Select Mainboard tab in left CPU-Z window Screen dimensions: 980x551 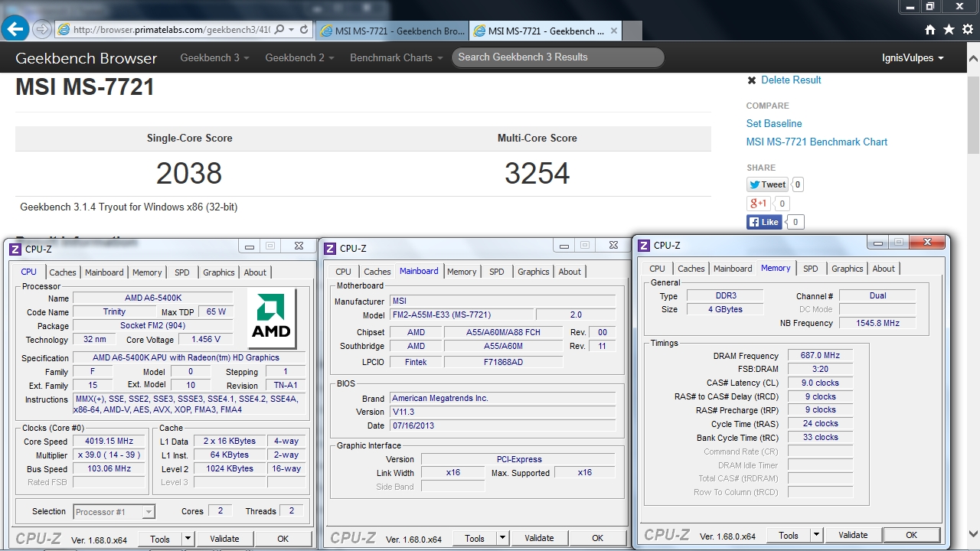pyautogui.click(x=104, y=272)
